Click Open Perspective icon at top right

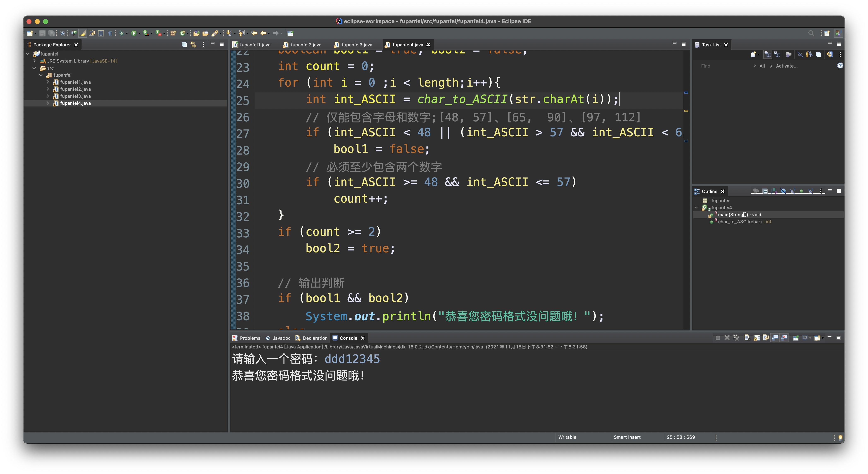coord(827,33)
